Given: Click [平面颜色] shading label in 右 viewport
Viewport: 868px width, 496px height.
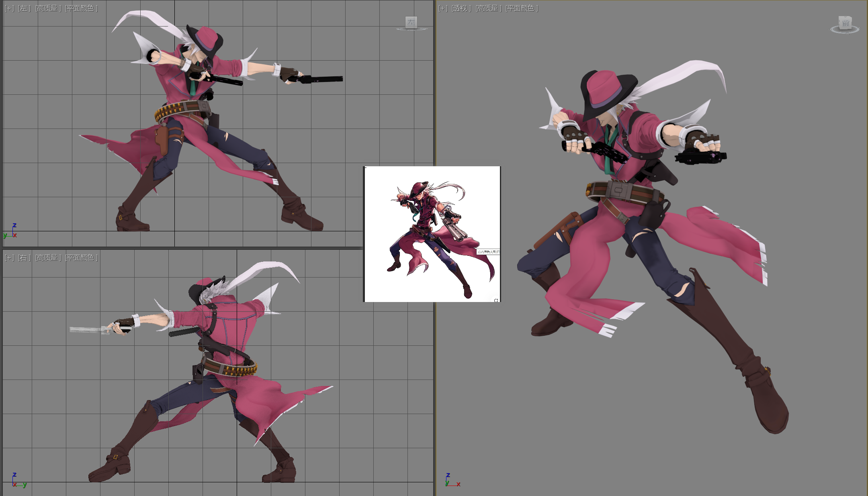Looking at the screenshot, I should [82, 258].
